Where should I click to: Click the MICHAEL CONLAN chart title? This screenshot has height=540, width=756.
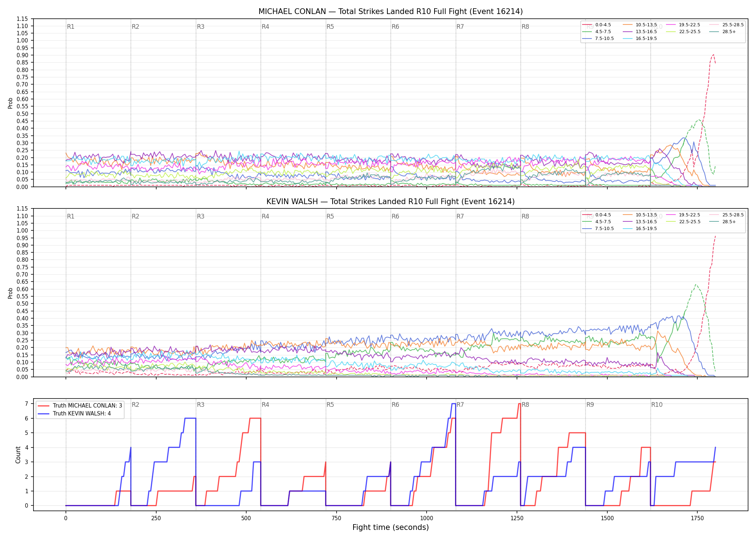[x=391, y=12]
